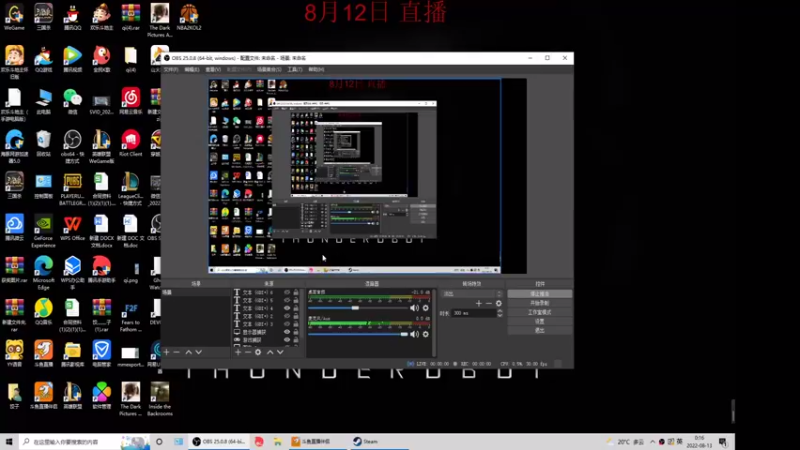800x450 pixels.
Task: Select Microsoft Edge desktop icon
Action: (43, 273)
